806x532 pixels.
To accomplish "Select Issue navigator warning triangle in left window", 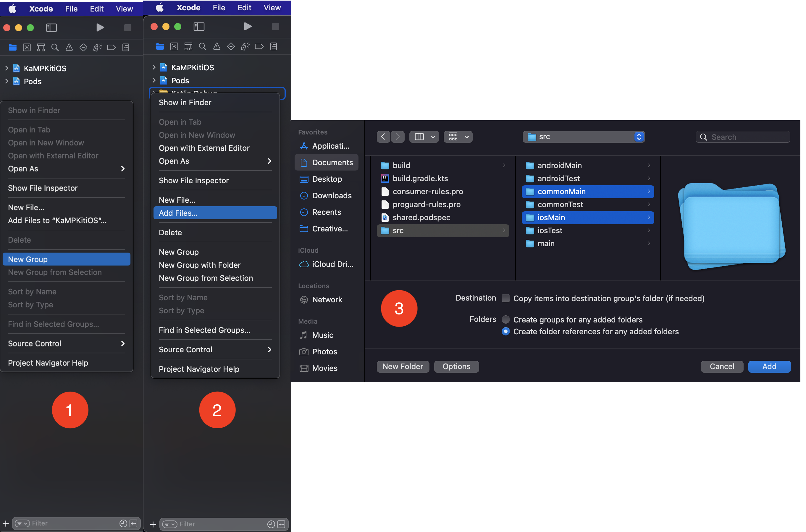I will pyautogui.click(x=69, y=48).
